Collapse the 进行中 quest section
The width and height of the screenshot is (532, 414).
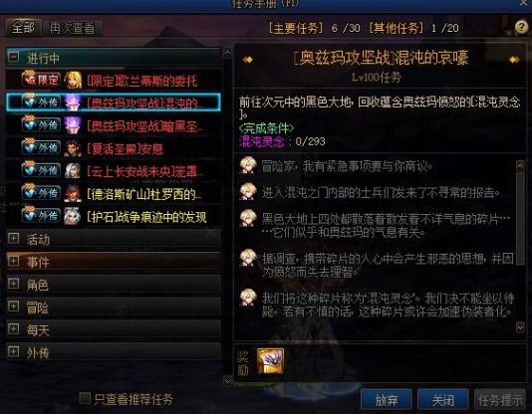click(x=13, y=57)
